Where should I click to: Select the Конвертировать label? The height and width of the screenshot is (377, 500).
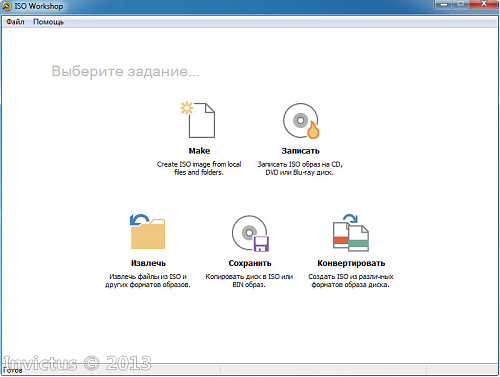tap(351, 263)
